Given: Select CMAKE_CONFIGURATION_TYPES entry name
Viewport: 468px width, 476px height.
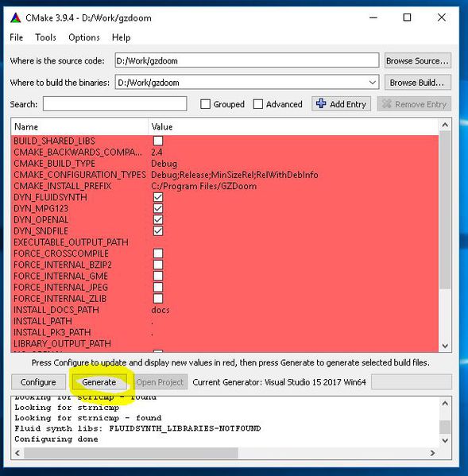Looking at the screenshot, I should click(79, 175).
